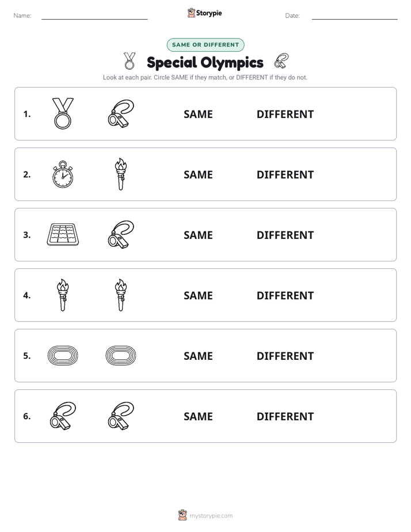Choose SAME for pair 4

[x=198, y=295]
